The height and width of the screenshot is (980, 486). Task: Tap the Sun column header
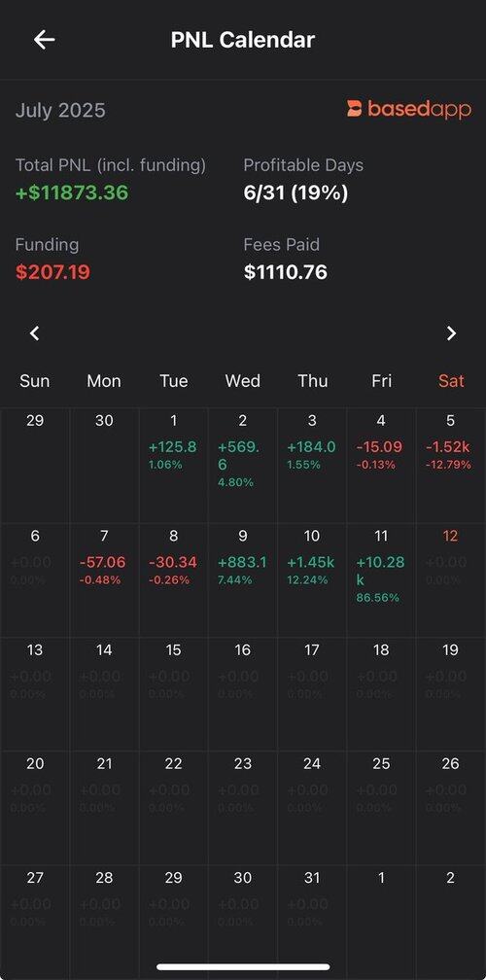click(x=34, y=381)
